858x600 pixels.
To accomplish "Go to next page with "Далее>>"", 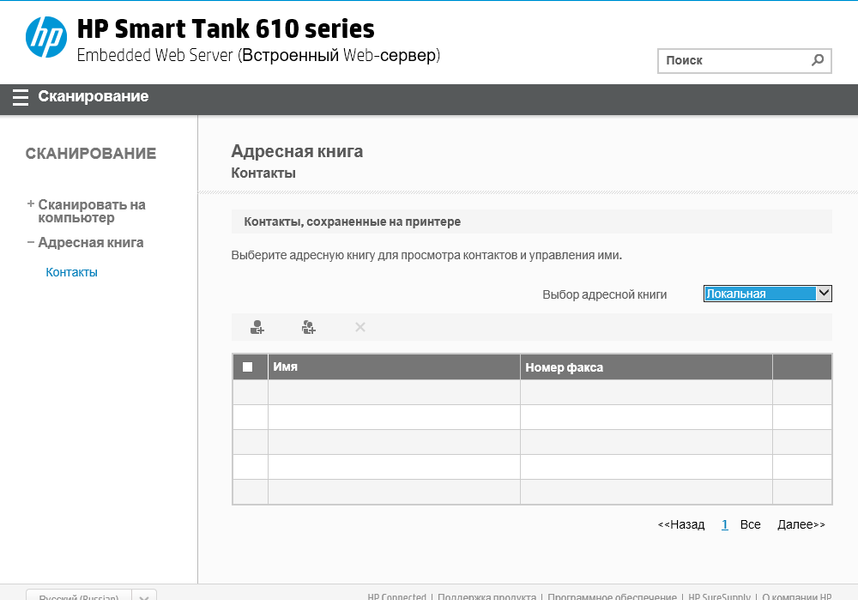I will tap(801, 524).
